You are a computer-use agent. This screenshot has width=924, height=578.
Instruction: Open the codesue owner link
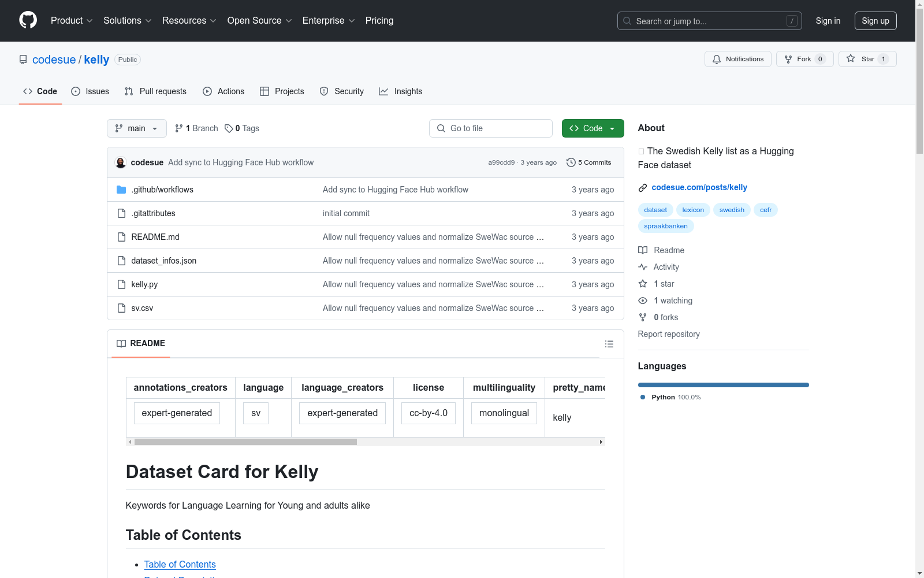(54, 60)
